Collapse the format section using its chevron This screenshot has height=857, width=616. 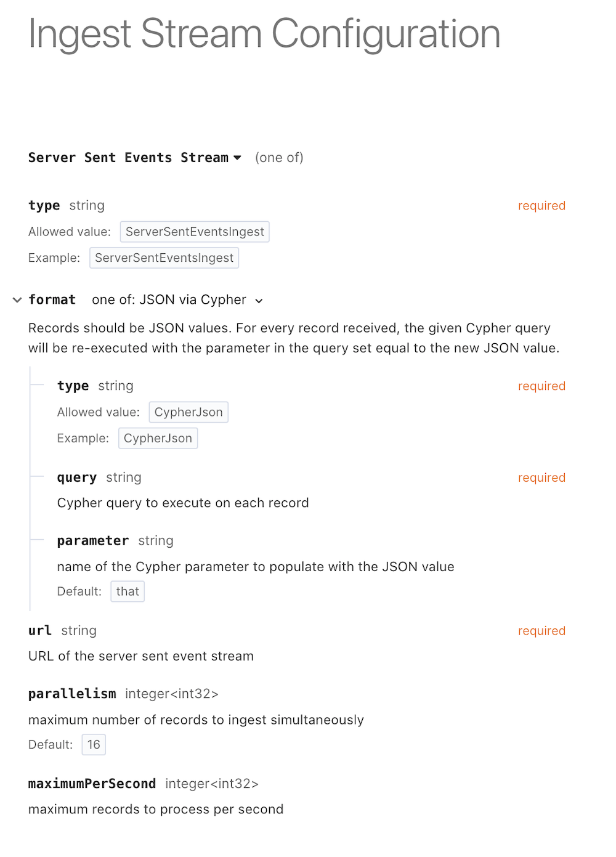[x=17, y=300]
